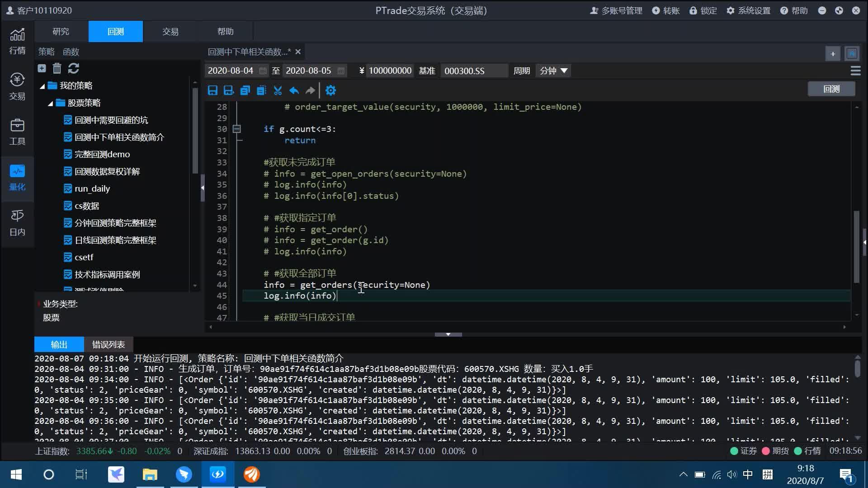Collapse the 股票策略 tree folder

pos(50,103)
